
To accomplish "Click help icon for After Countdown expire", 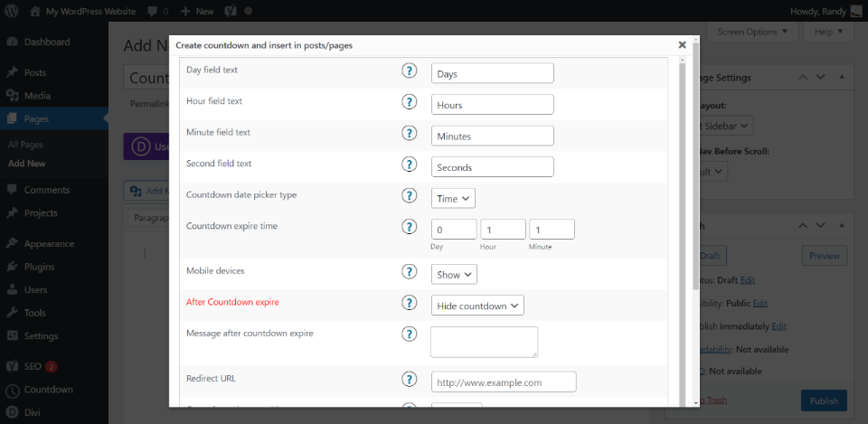I will point(409,303).
